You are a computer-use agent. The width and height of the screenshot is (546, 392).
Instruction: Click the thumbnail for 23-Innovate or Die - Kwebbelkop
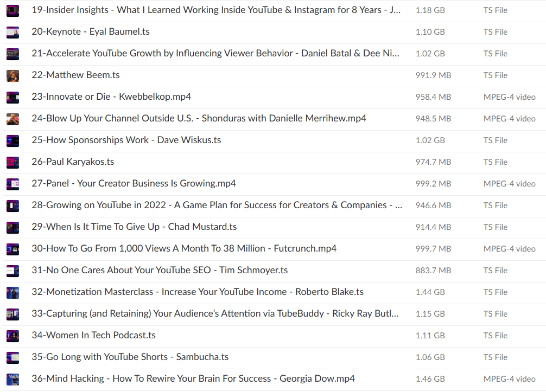(x=12, y=97)
